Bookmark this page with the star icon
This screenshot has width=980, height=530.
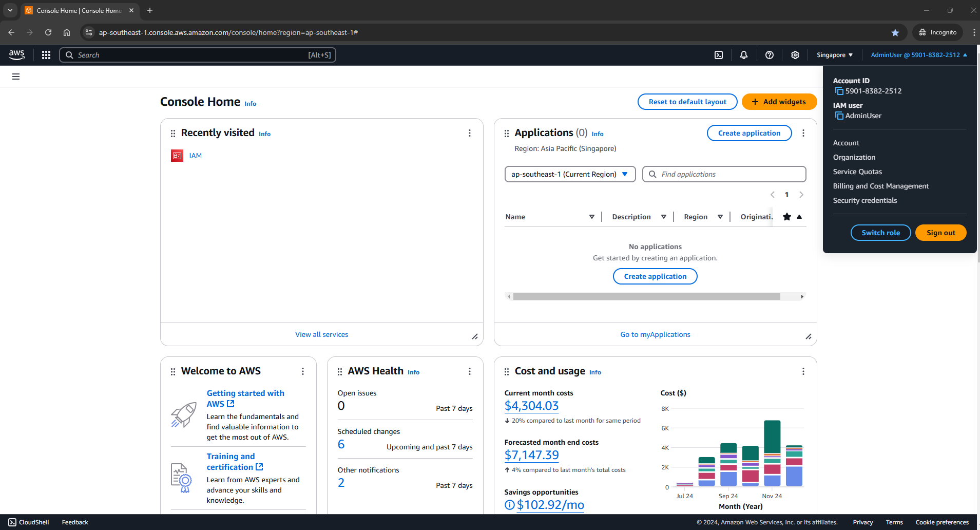(x=895, y=32)
